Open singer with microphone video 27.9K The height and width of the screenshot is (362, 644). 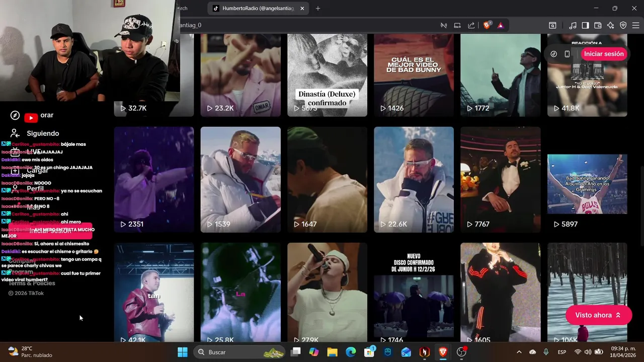click(x=327, y=293)
